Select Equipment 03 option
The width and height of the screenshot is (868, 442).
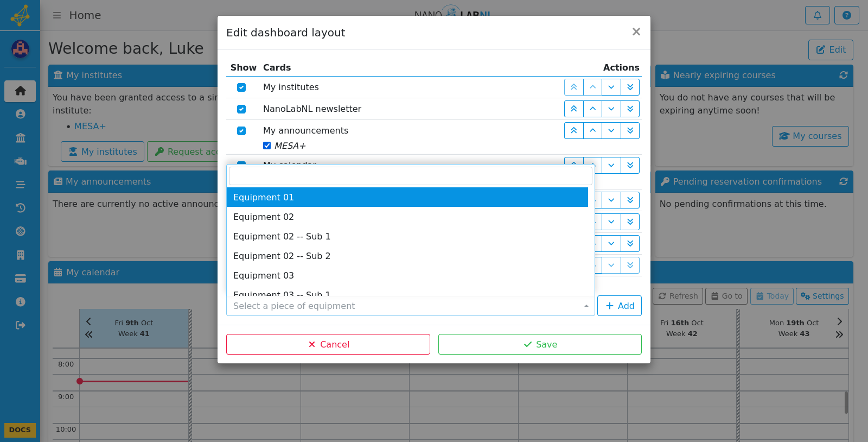coord(407,275)
